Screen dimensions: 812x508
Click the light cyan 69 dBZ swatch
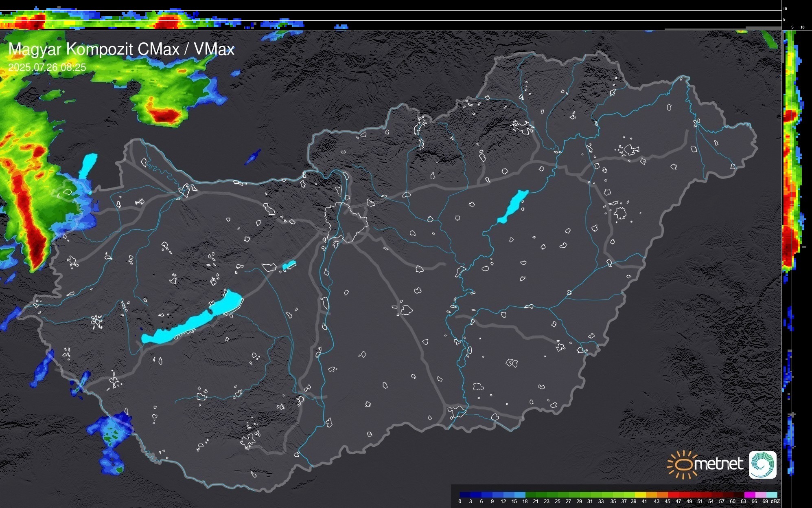pyautogui.click(x=772, y=495)
